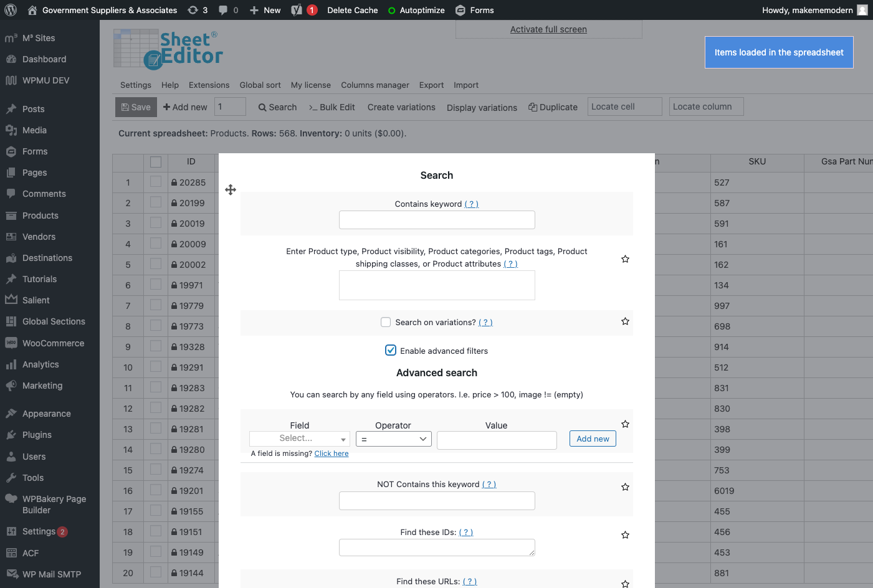
Task: Open the Global sort menu
Action: pos(260,85)
